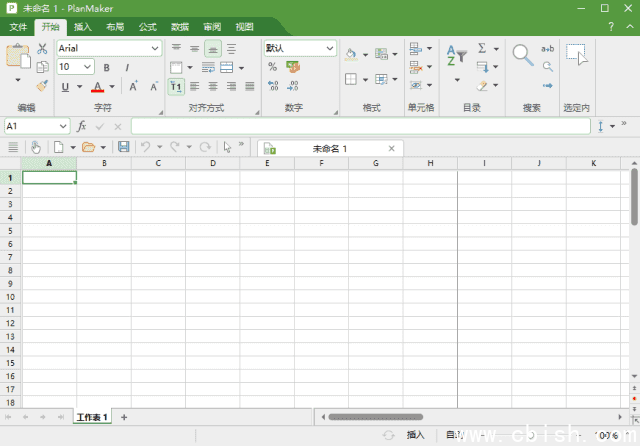The height and width of the screenshot is (446, 640).
Task: Click the Open folder icon
Action: click(88, 146)
